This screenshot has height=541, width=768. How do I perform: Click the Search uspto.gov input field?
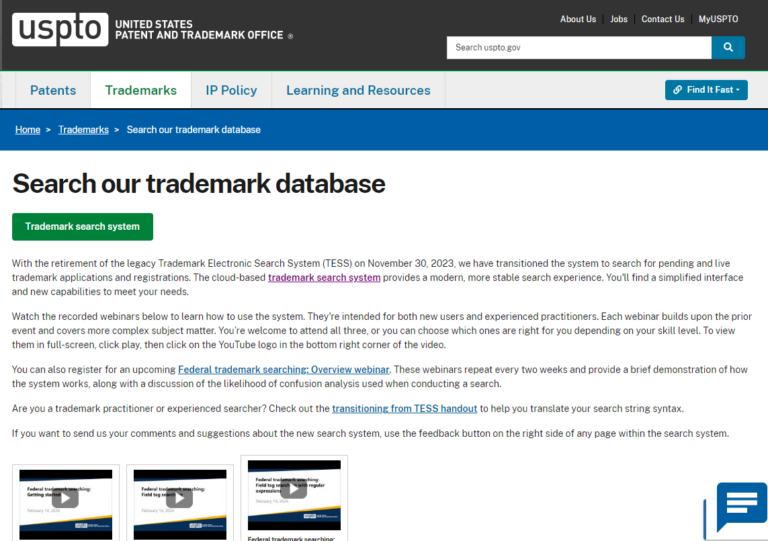[579, 47]
